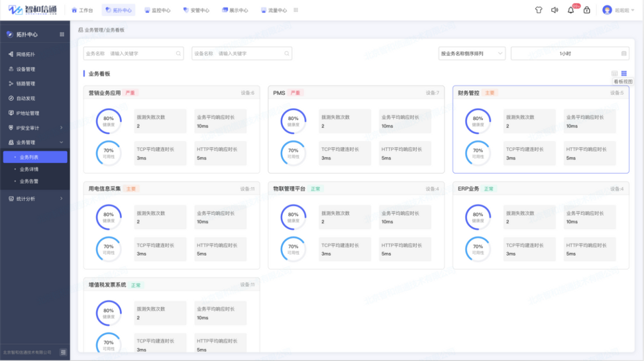Open 设备管理 in the sidebar
644x361 pixels.
click(x=35, y=69)
